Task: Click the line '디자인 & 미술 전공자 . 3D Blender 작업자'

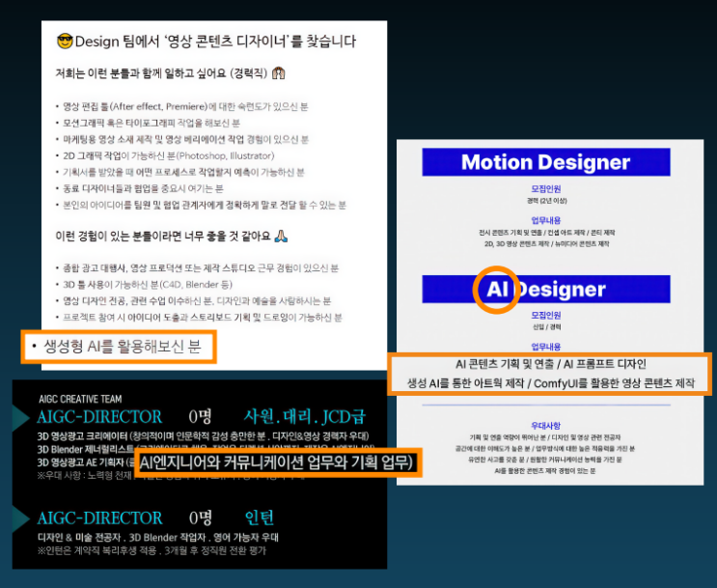Action: [158, 538]
